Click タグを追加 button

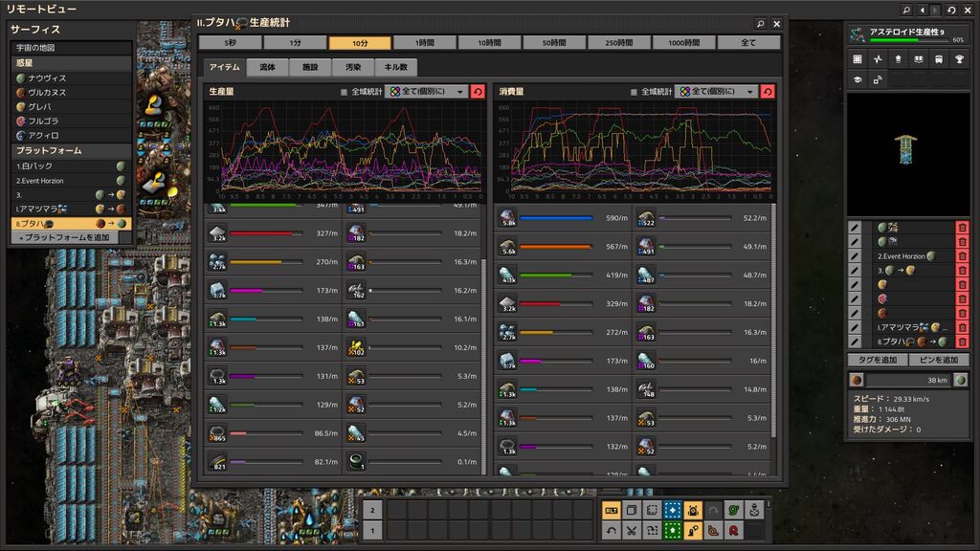click(877, 360)
